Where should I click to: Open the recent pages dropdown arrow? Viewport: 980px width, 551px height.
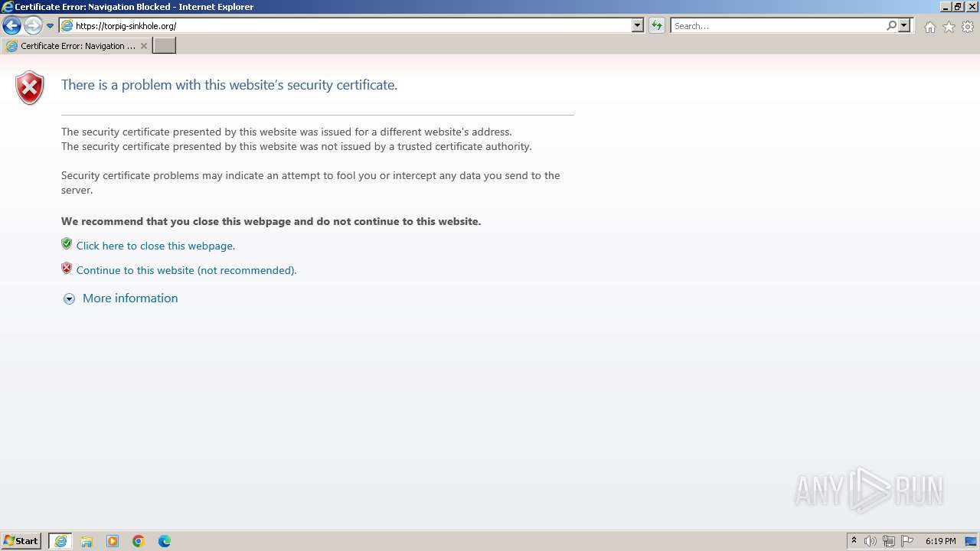click(50, 26)
